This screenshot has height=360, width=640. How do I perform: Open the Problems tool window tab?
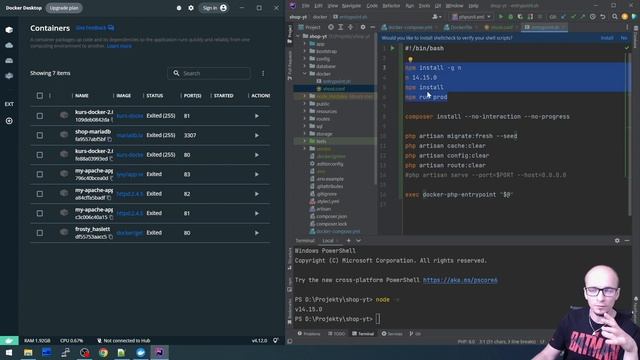[x=309, y=334]
